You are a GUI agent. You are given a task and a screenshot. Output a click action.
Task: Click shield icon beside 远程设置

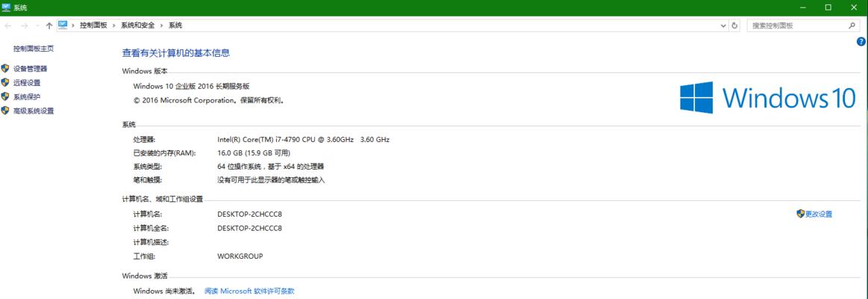[x=5, y=82]
